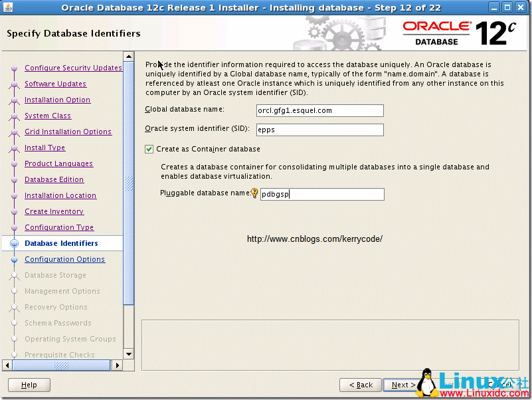Navigate to the Software Updates step

(55, 84)
